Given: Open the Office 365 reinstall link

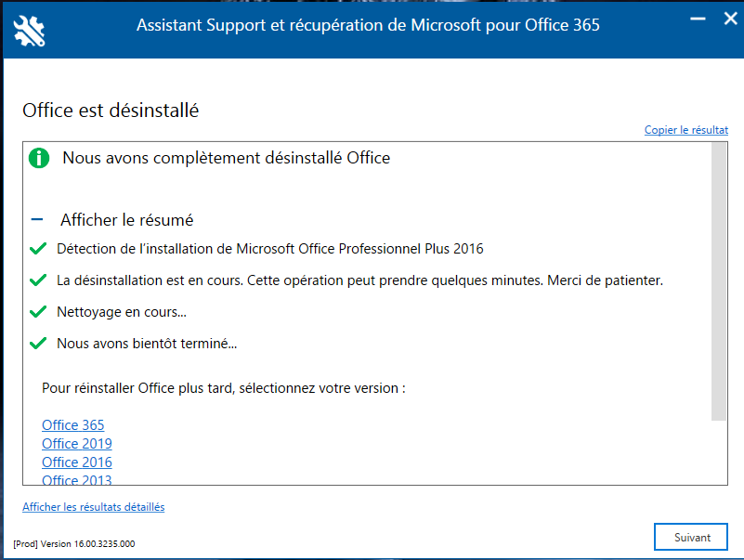Looking at the screenshot, I should (x=73, y=424).
